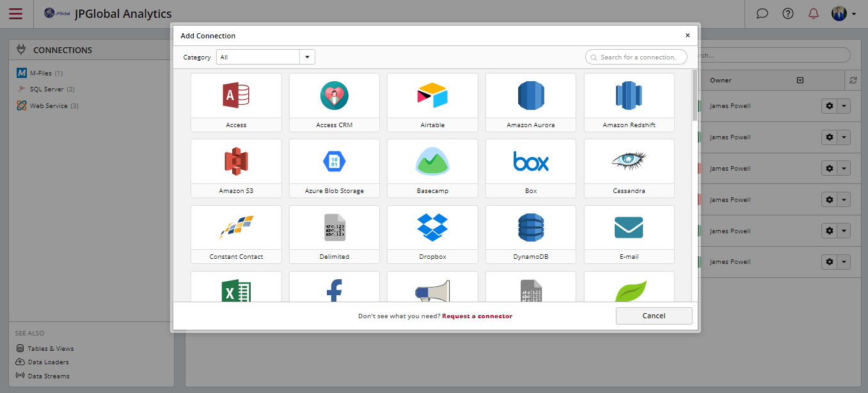Select M-Files in the connections list
This screenshot has height=393, width=868.
40,73
